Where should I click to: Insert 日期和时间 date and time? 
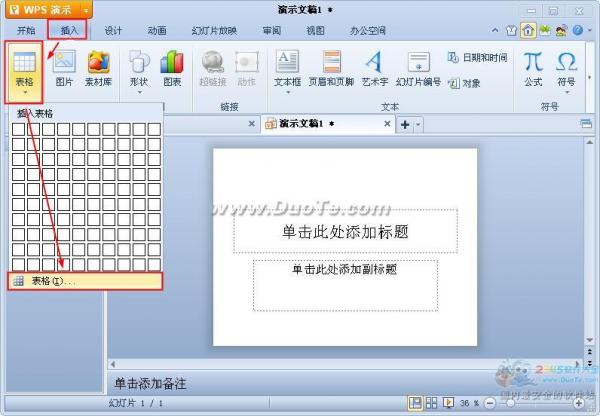click(x=478, y=58)
